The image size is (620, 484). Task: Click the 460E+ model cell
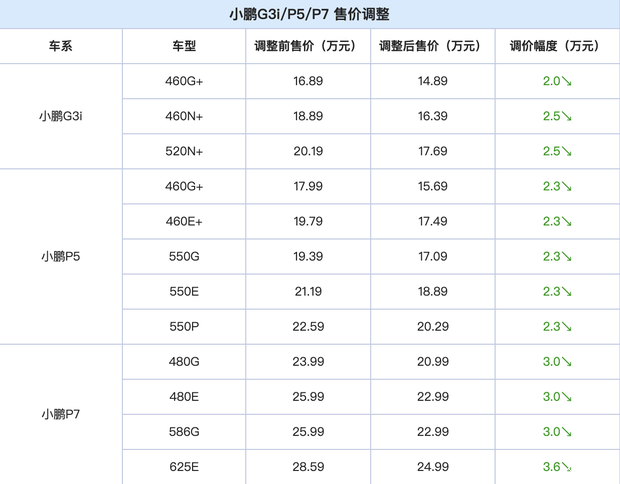click(x=184, y=221)
